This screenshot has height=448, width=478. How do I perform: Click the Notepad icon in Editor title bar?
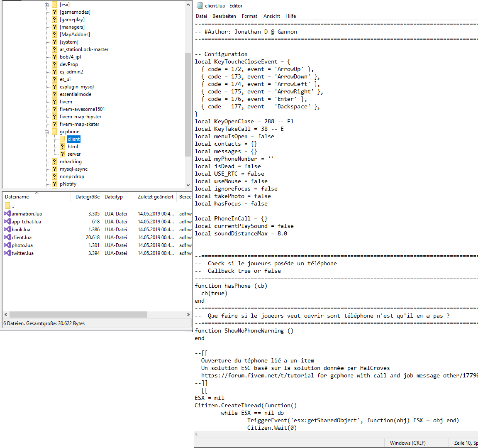click(200, 5)
